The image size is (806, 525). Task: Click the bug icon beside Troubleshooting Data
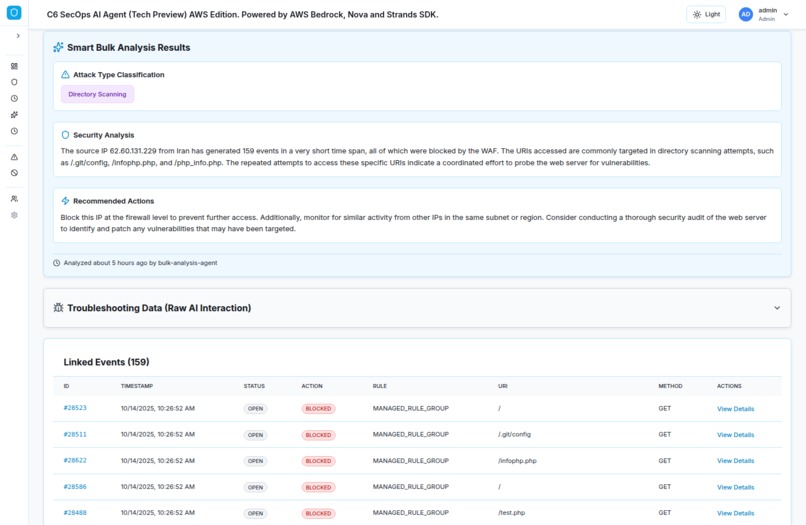tap(58, 307)
